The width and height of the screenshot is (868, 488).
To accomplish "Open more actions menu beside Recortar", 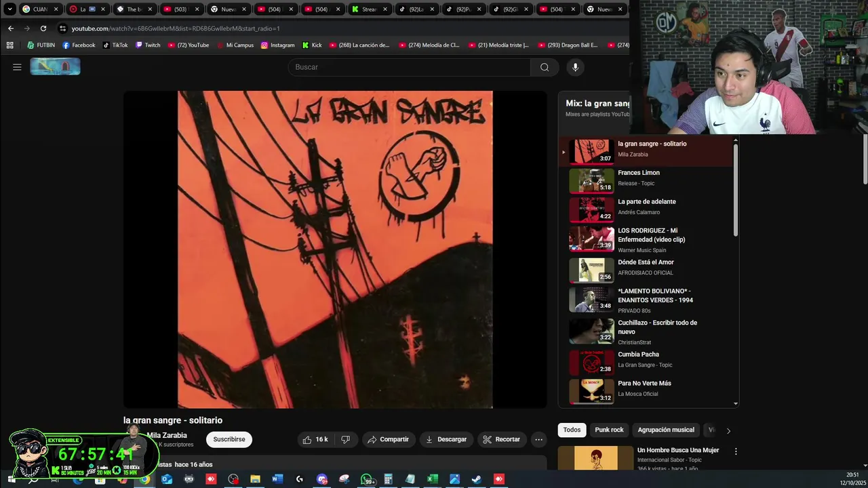I will point(538,439).
